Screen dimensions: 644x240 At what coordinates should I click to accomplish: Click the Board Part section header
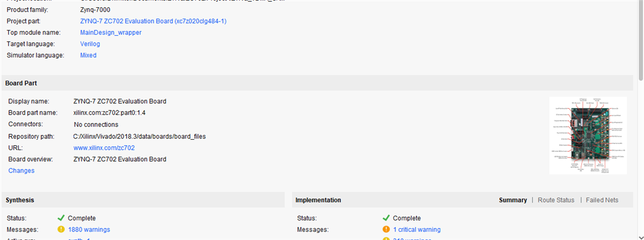point(22,83)
